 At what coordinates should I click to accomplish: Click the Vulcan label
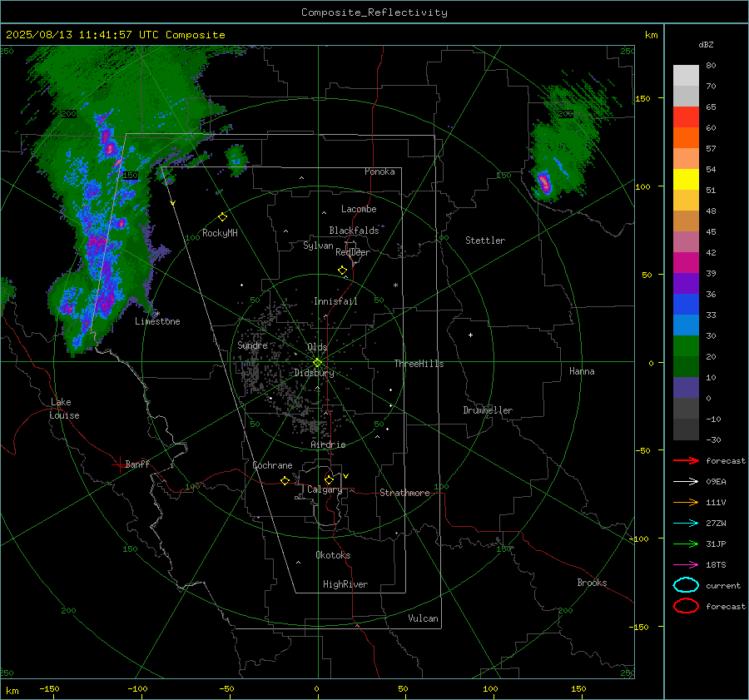(x=423, y=618)
